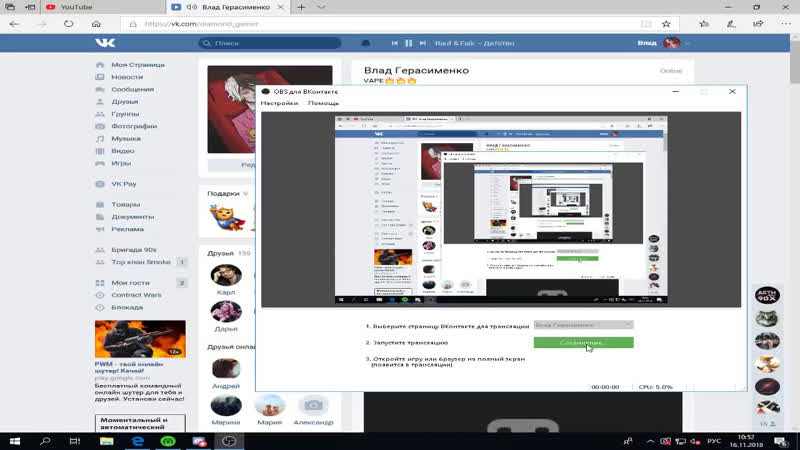800x450 pixels.
Task: Open browser settings and more menu
Action: point(786,24)
